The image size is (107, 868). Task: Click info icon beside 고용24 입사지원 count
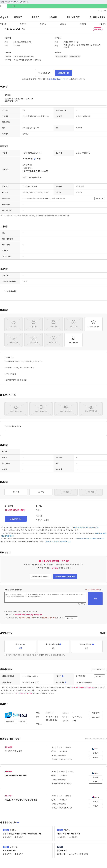pyautogui.click(x=93, y=644)
